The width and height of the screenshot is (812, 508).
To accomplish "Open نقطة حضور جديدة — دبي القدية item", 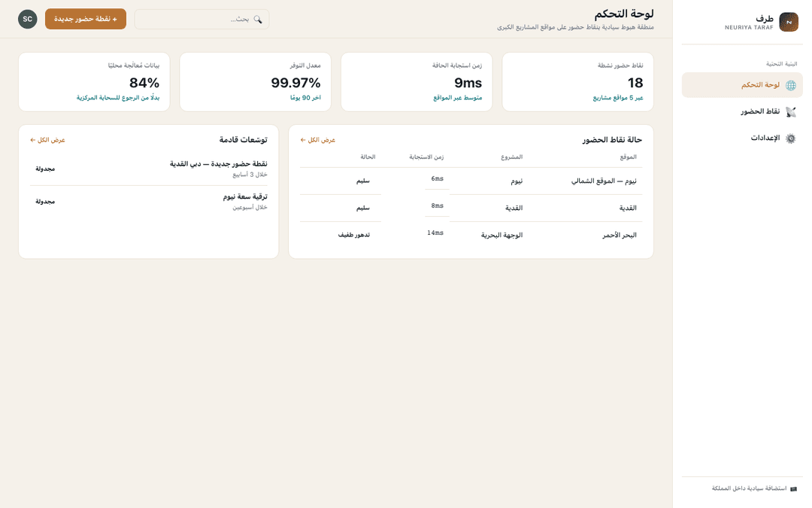I will pos(149,169).
